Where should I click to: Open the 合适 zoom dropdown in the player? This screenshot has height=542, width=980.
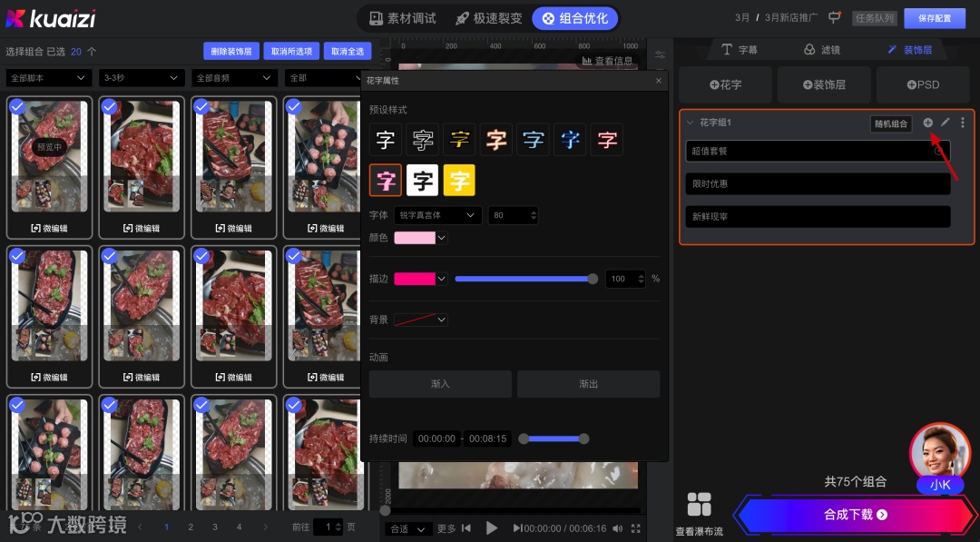407,527
